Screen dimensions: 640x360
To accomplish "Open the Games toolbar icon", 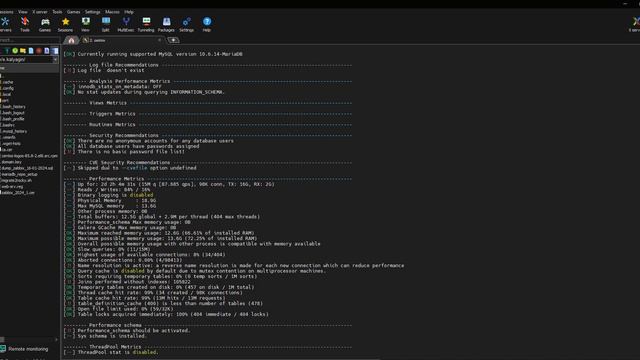I will point(45,24).
